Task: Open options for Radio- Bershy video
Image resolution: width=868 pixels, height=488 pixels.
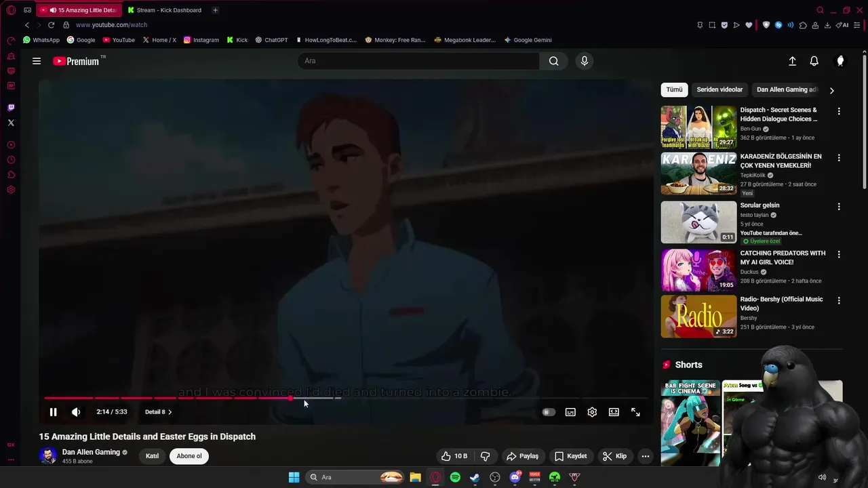Action: click(x=839, y=300)
